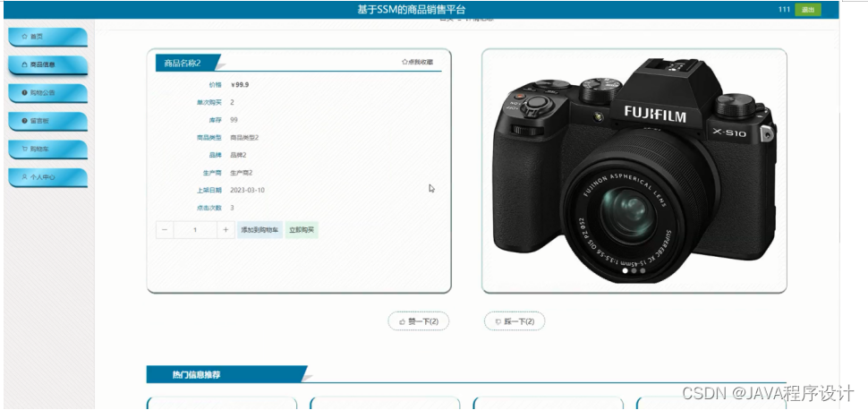Click the Fujifilm X-S10 camera image
Viewport: 868px width, 410px height.
[634, 169]
